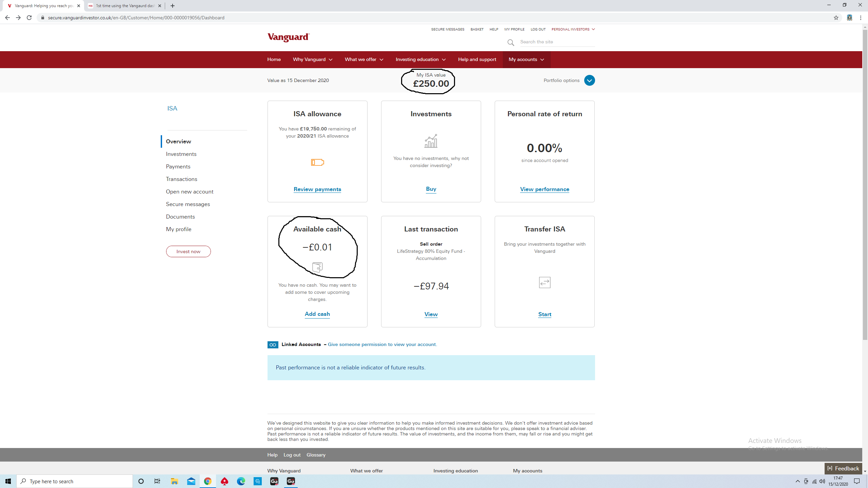Viewport: 868px width, 488px height.
Task: Click the View performance link
Action: point(545,189)
